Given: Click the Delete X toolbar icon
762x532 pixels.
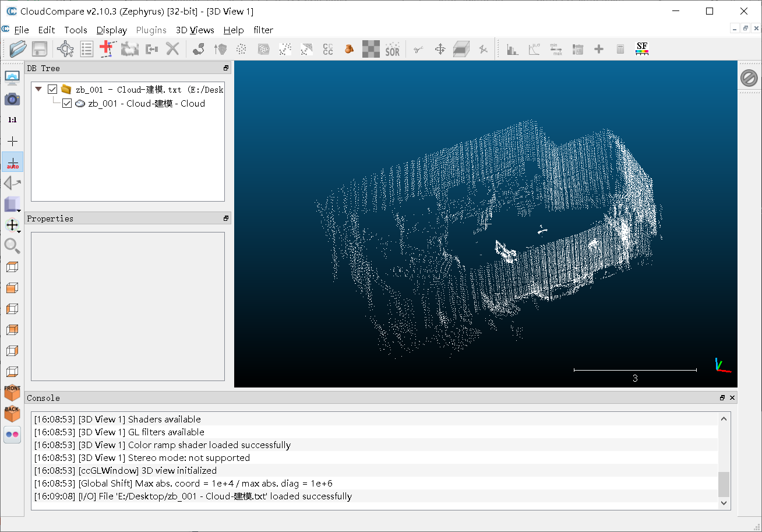Looking at the screenshot, I should 172,49.
